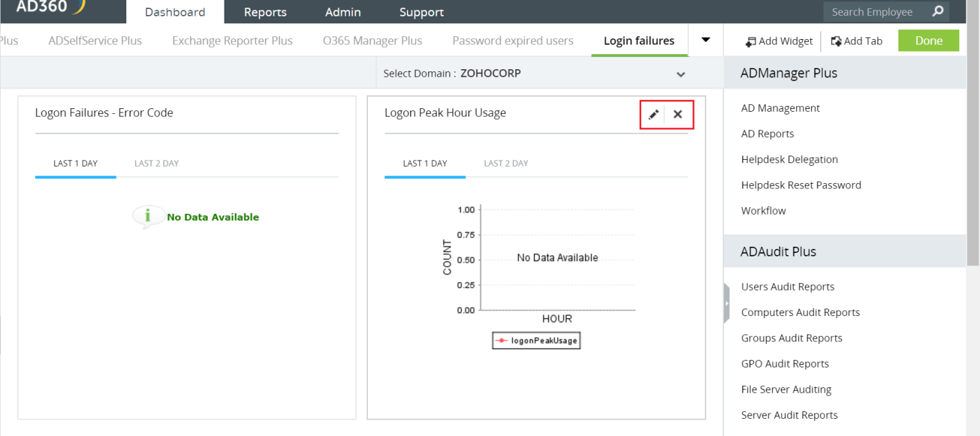
Task: Click the Add Tab button
Action: [856, 41]
